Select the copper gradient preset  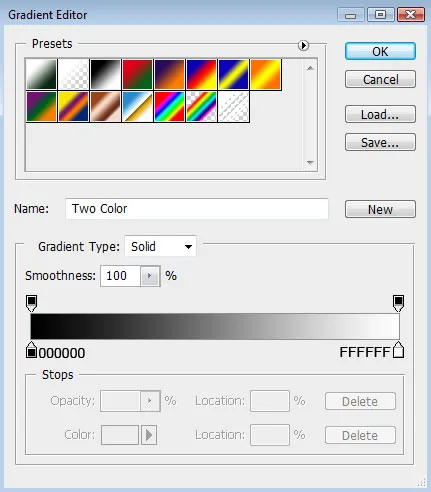(x=105, y=107)
